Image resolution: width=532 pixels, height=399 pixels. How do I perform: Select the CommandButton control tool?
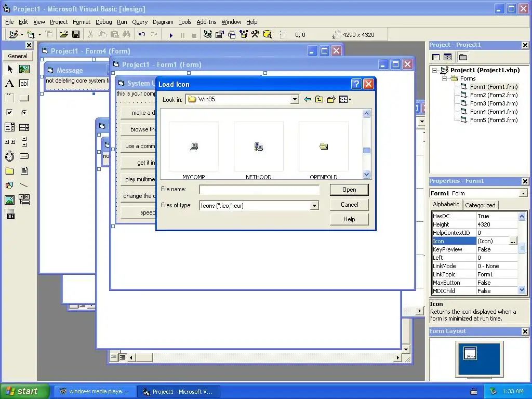point(24,98)
